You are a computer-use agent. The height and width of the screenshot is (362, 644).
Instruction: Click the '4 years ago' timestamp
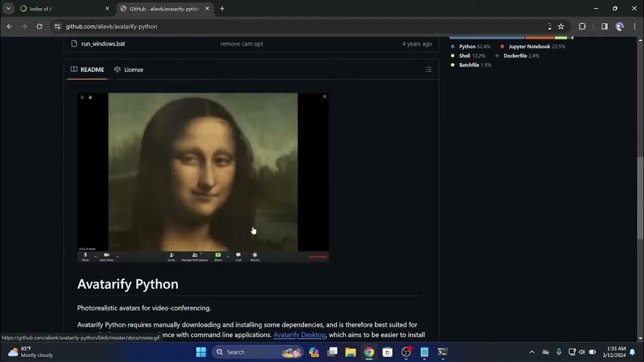[x=417, y=44]
